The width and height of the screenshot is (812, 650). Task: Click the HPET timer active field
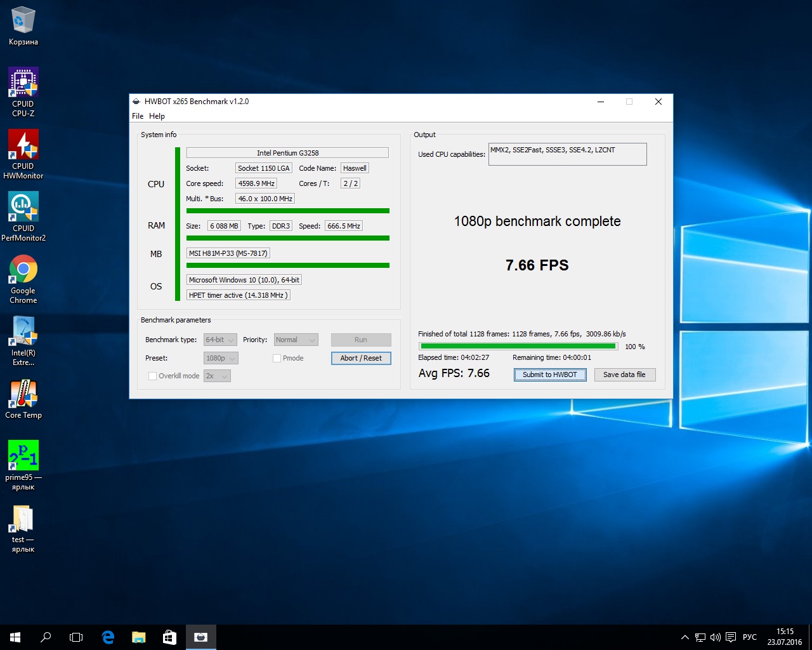click(x=239, y=295)
